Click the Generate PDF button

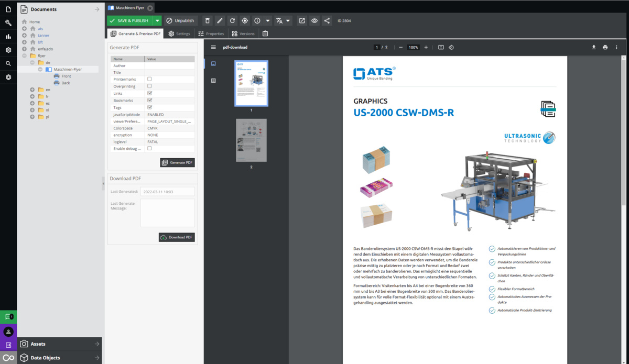177,162
